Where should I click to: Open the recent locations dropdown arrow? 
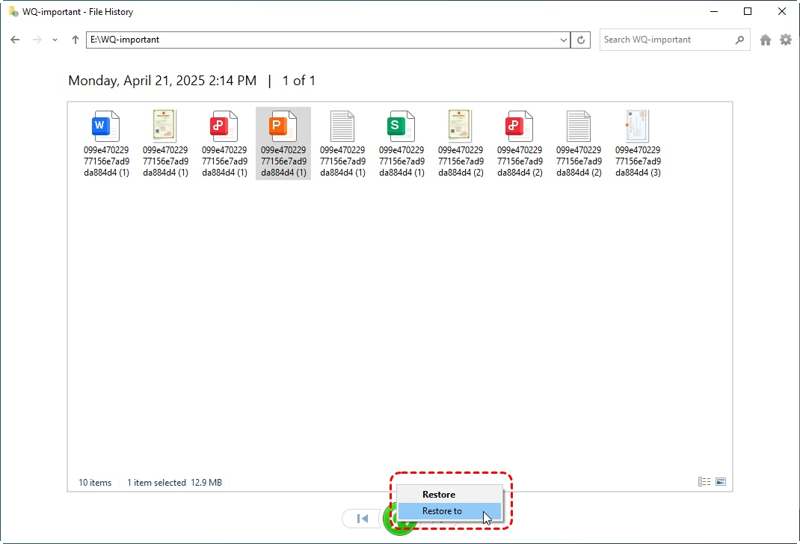click(55, 40)
